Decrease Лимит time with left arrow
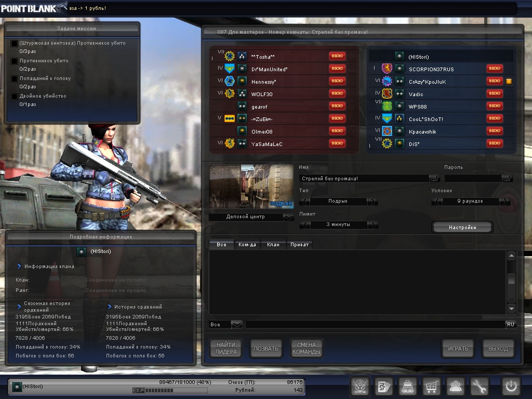 pyautogui.click(x=304, y=224)
